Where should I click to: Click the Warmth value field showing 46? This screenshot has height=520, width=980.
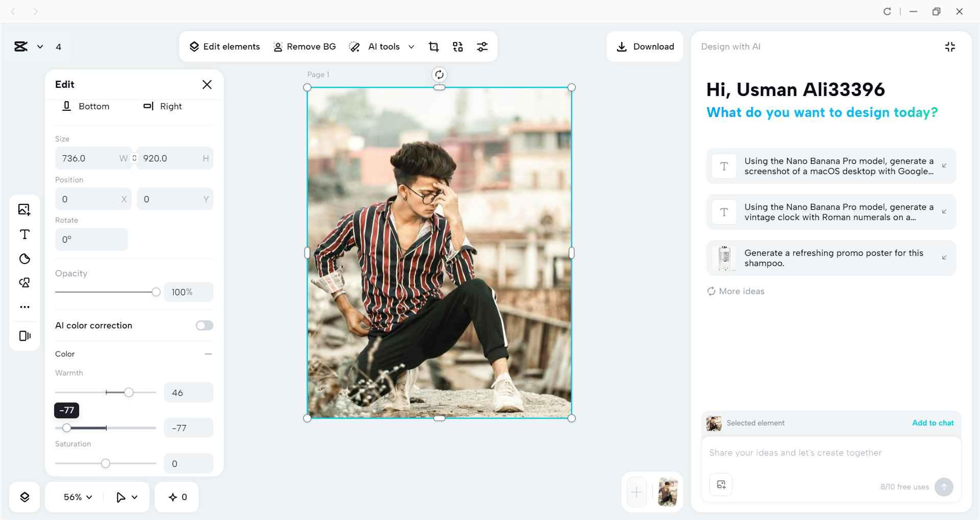pos(188,392)
